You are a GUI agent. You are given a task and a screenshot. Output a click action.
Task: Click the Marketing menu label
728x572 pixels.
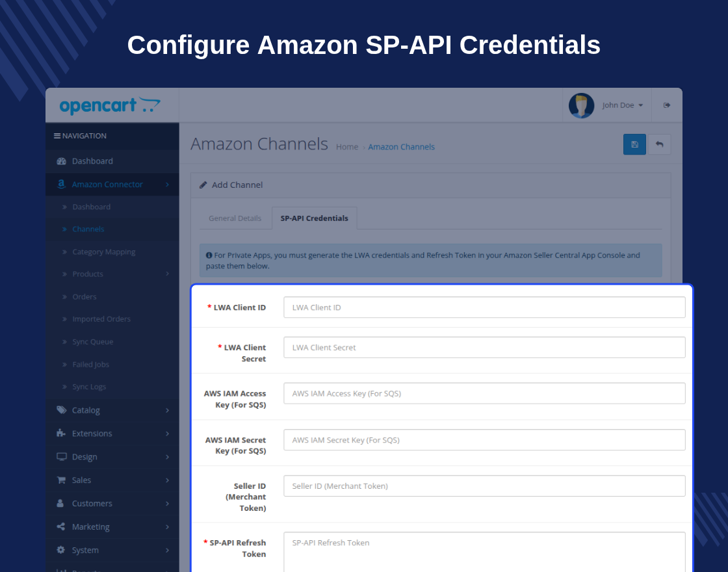click(90, 526)
